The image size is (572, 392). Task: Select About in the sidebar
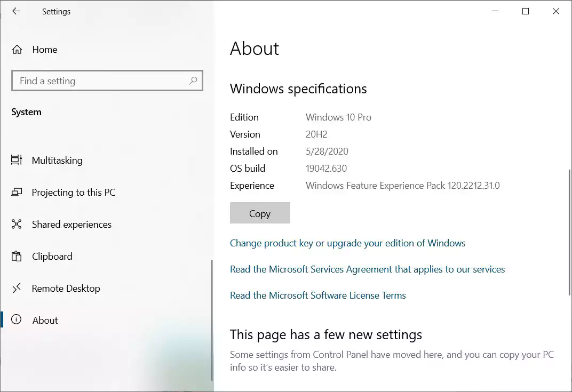[x=45, y=320]
